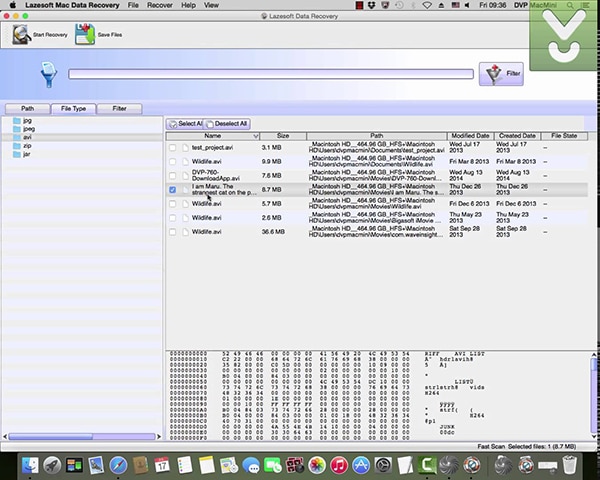Check the box for Wildlife.avi 36.6 MB

[x=173, y=232]
